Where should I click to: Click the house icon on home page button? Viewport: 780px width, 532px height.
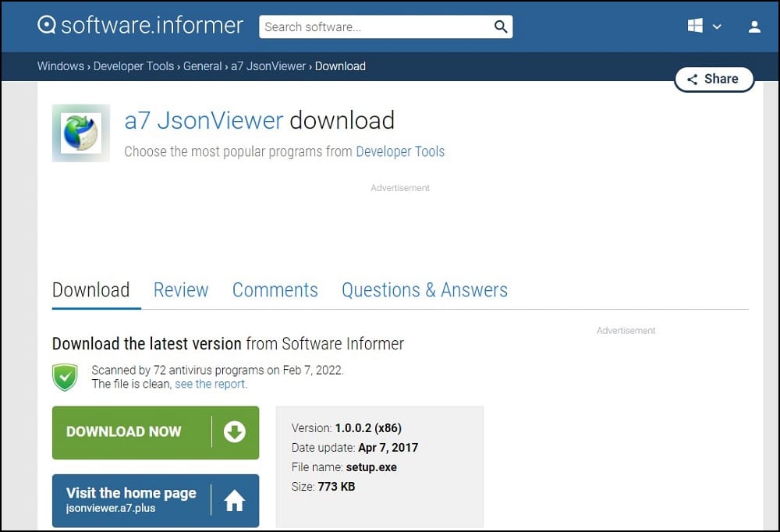(234, 501)
